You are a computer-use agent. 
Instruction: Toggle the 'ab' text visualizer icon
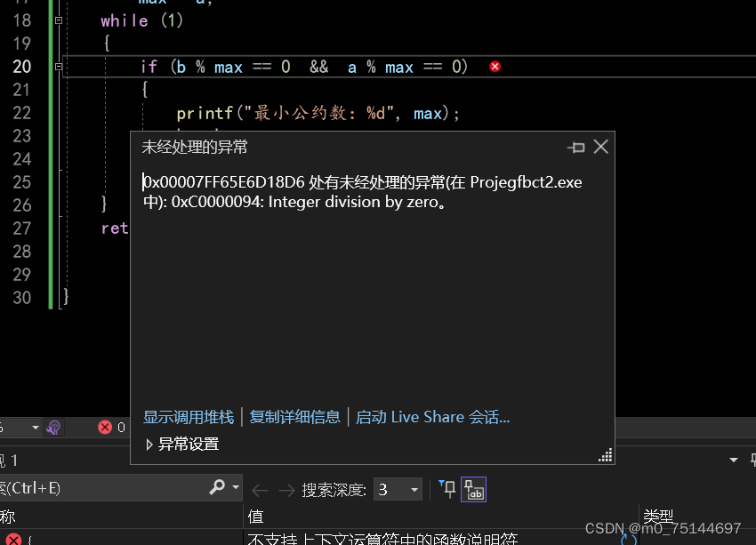473,489
